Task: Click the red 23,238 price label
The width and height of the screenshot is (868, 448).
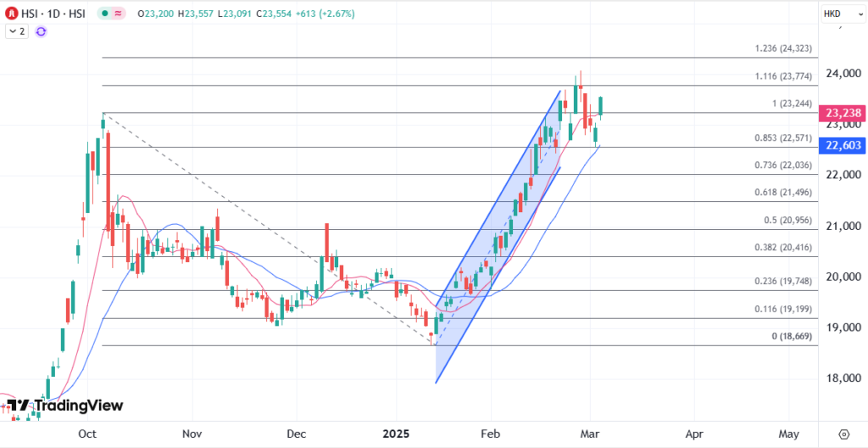Action: click(843, 113)
